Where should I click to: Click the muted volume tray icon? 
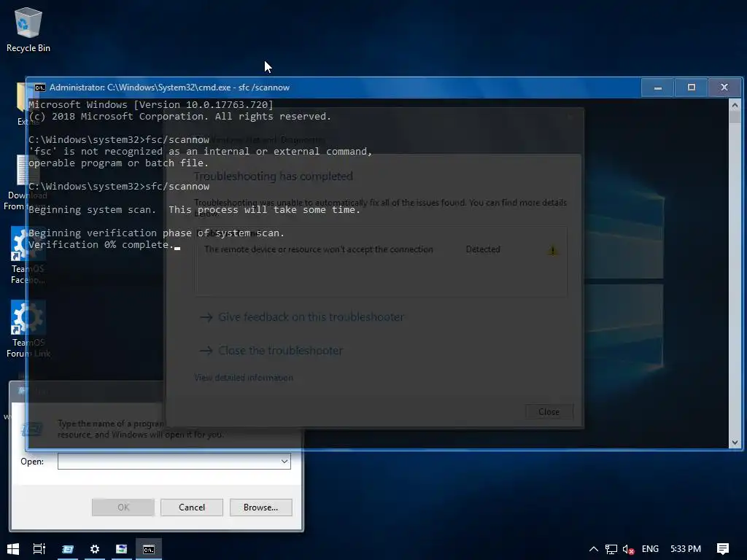[x=628, y=549]
